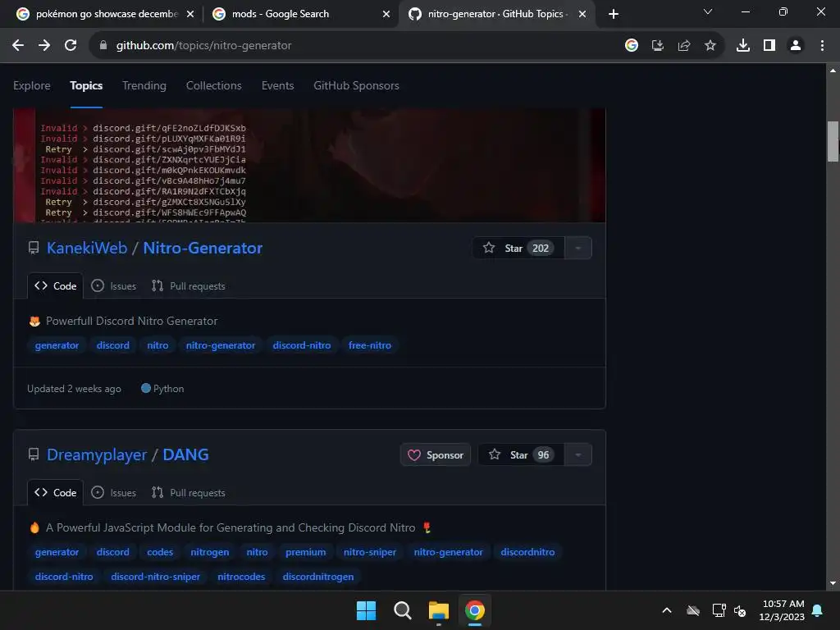This screenshot has width=840, height=630.
Task: Open the Dreamyplayer user profile link
Action: click(97, 454)
